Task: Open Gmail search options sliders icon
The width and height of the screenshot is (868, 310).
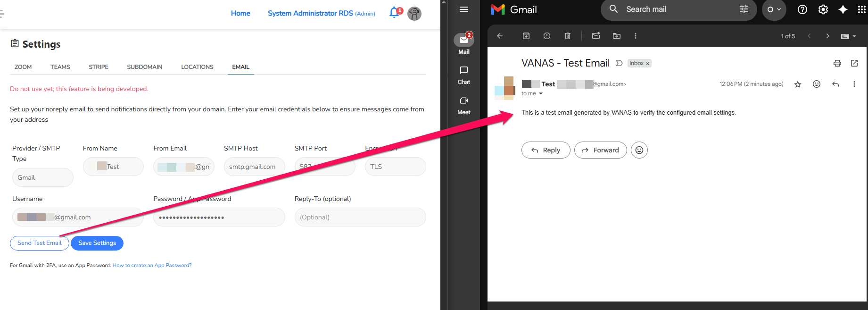Action: point(744,9)
